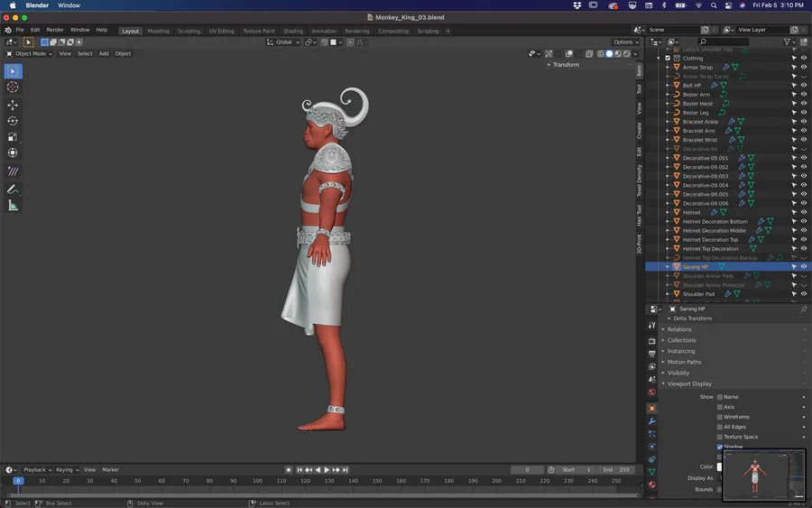Viewport: 812px width, 508px height.
Task: Open the File menu
Action: (20, 30)
